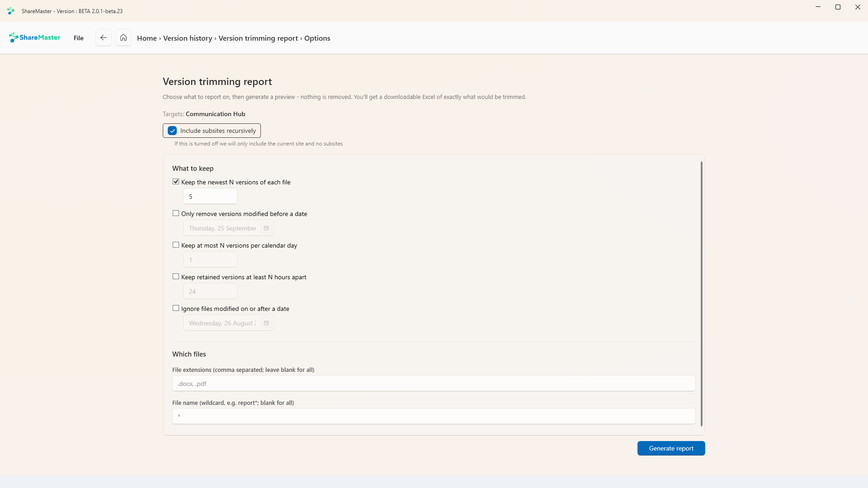Minimize the ShareMaster window
868x488 pixels.
click(x=818, y=7)
